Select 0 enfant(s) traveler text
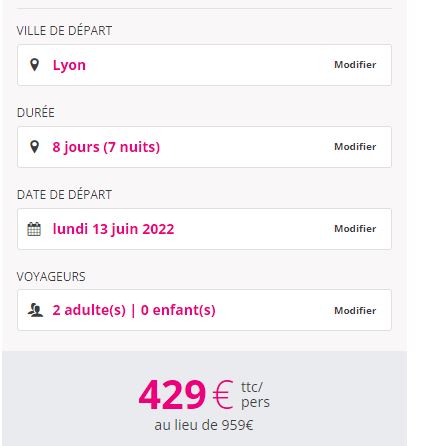This screenshot has width=430, height=446. [x=178, y=310]
